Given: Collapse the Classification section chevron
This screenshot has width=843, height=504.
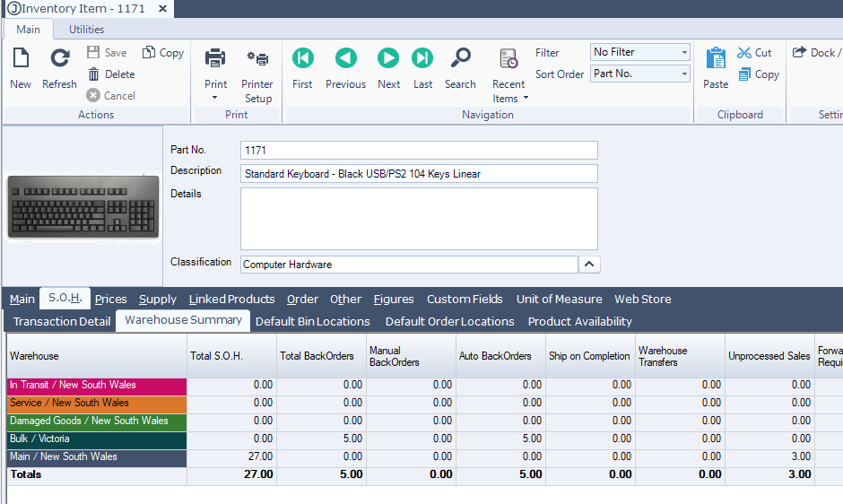Looking at the screenshot, I should click(x=589, y=265).
